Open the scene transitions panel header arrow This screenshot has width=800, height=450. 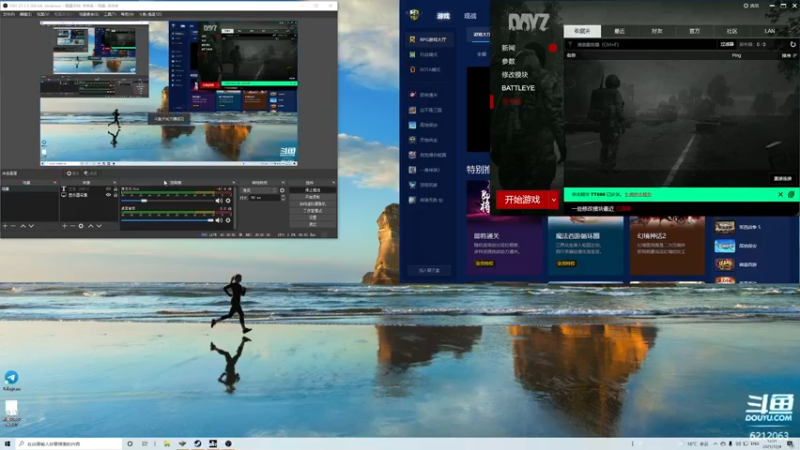pos(283,183)
